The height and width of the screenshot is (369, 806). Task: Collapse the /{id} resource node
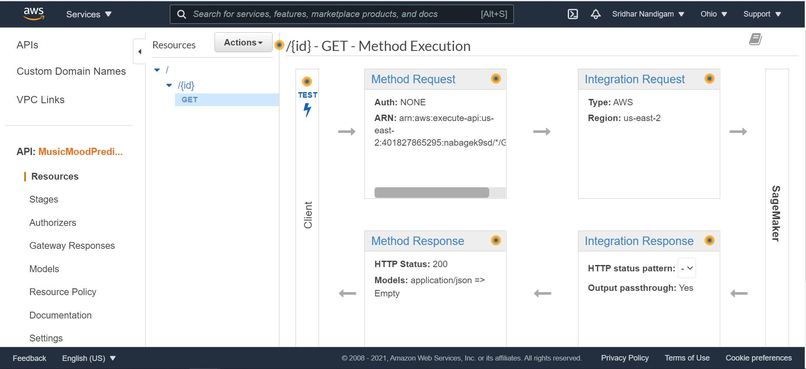point(169,85)
